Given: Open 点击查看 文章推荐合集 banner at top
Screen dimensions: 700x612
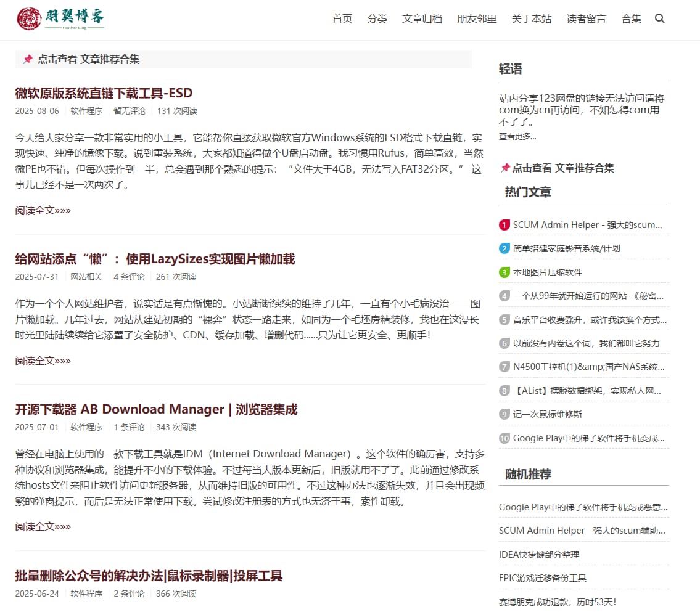Looking at the screenshot, I should 88,59.
